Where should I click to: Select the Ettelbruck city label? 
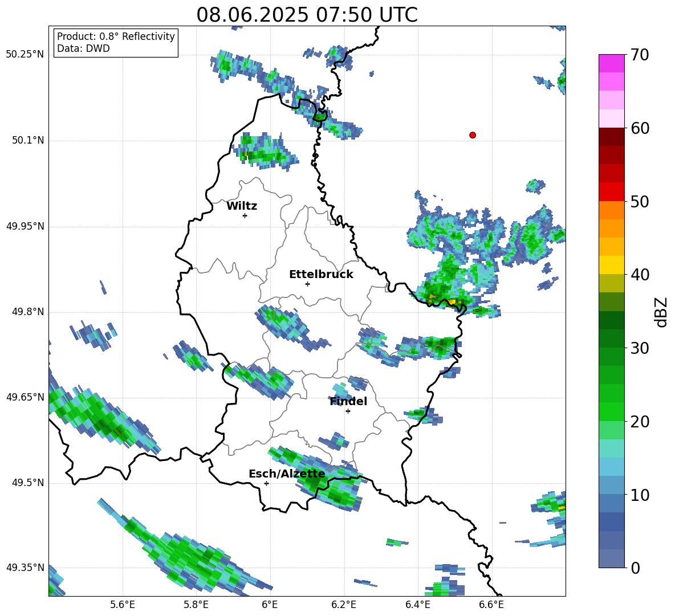[x=321, y=275]
